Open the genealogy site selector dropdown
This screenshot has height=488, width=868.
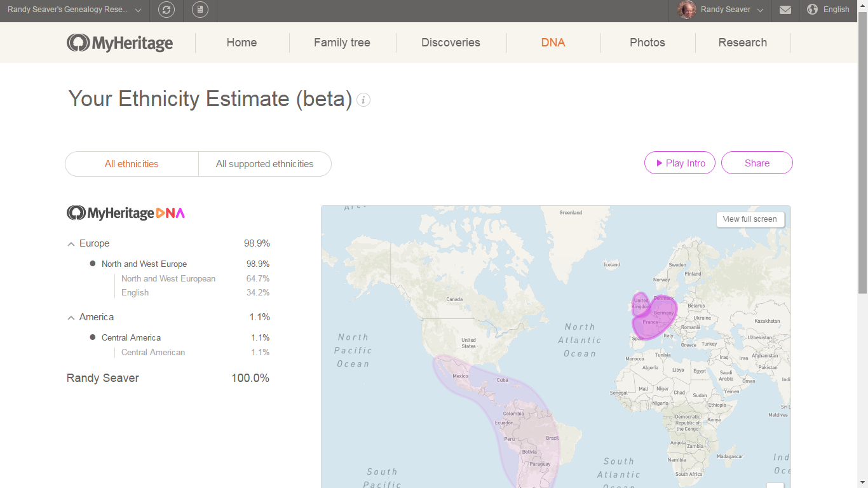pos(138,10)
